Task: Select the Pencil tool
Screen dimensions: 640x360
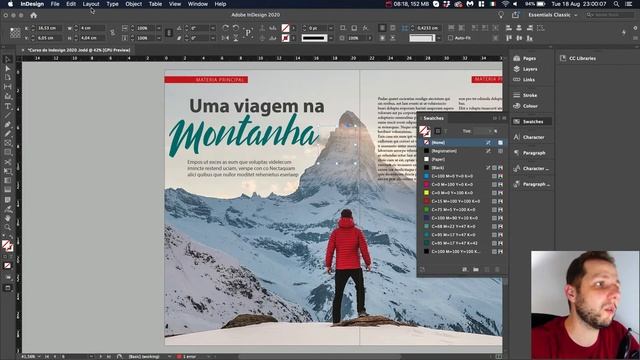Action: pos(7,134)
